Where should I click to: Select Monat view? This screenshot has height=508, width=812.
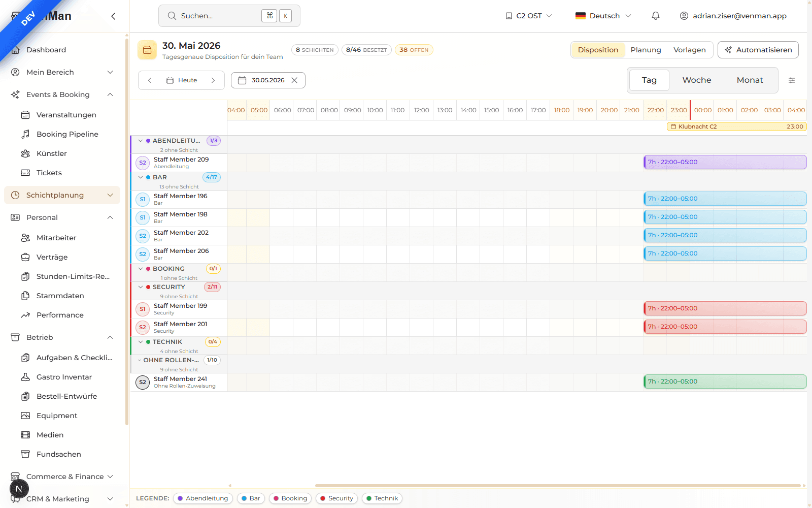(x=750, y=80)
